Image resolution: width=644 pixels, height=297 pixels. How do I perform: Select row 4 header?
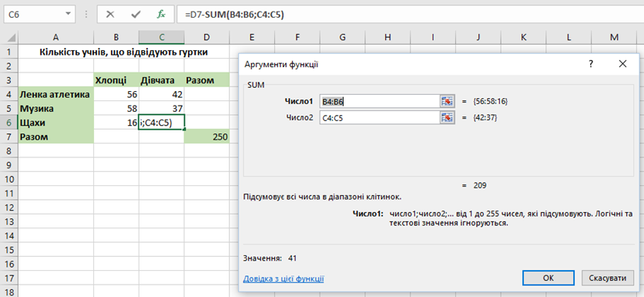[x=9, y=95]
